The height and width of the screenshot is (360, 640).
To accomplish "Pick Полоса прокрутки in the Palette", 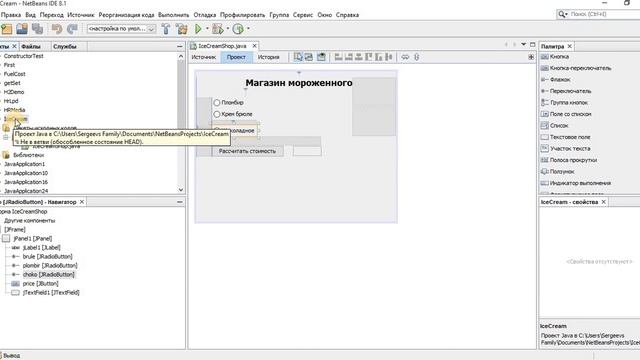I will pos(569,160).
